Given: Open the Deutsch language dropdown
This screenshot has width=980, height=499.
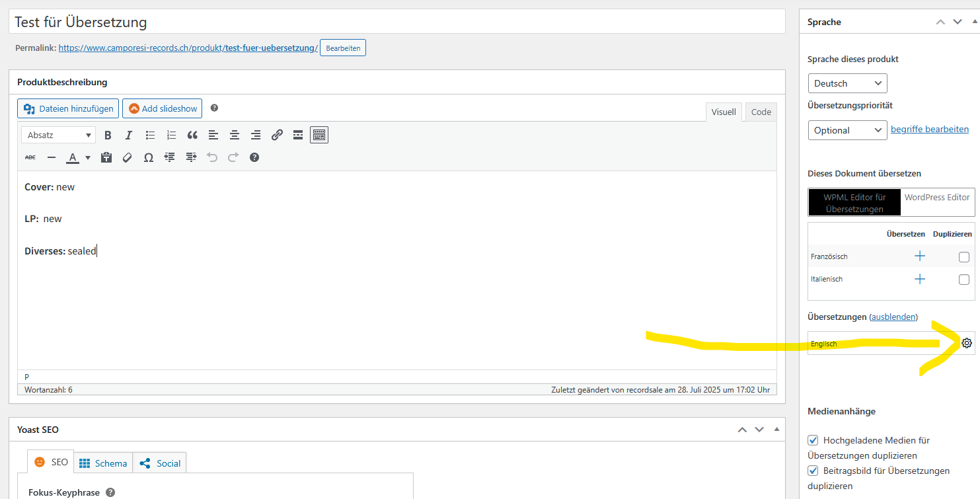Looking at the screenshot, I should 847,83.
